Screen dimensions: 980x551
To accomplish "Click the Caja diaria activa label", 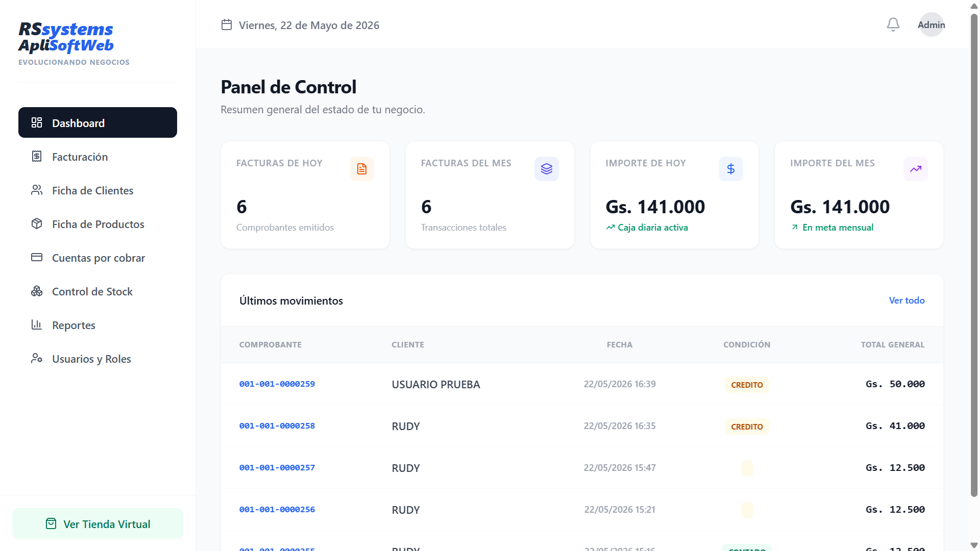I will point(653,227).
